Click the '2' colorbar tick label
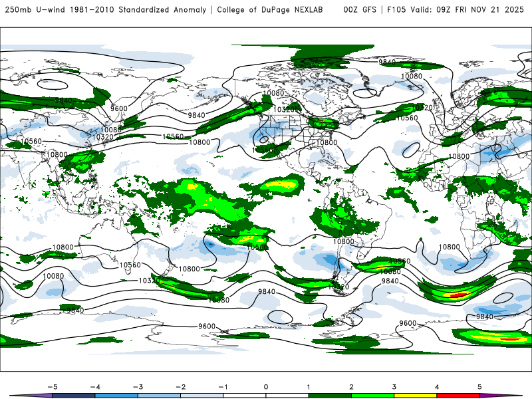The image size is (532, 399). (x=352, y=387)
